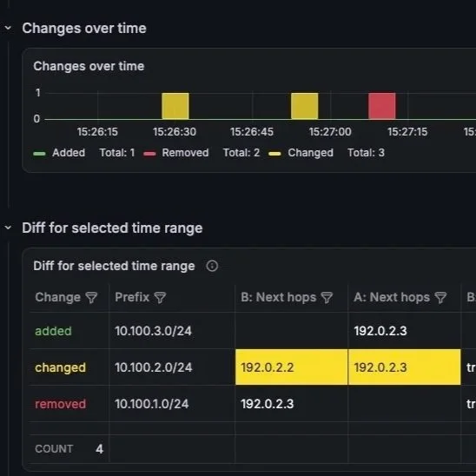Collapse the Diff for selected time range row
476x476 pixels.
tap(8, 228)
